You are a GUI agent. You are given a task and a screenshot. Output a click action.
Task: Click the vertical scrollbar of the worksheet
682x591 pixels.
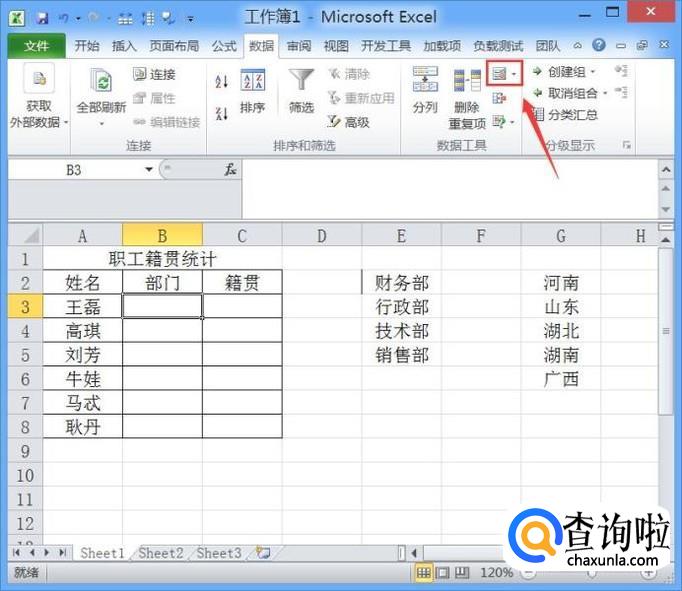[665, 330]
